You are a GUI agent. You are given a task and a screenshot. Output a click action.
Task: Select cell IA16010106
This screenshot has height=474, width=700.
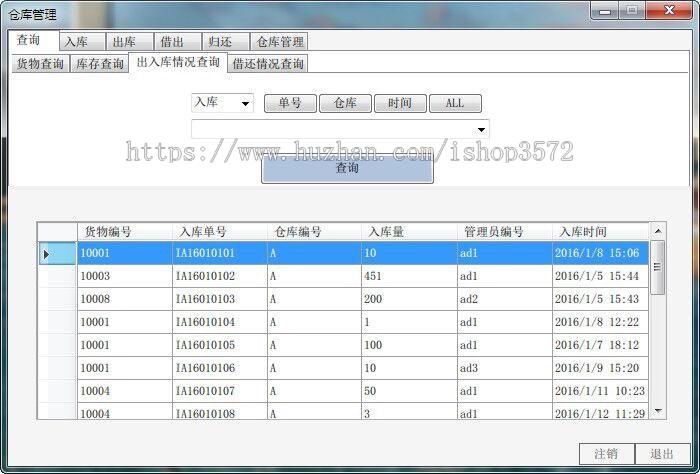click(220, 368)
